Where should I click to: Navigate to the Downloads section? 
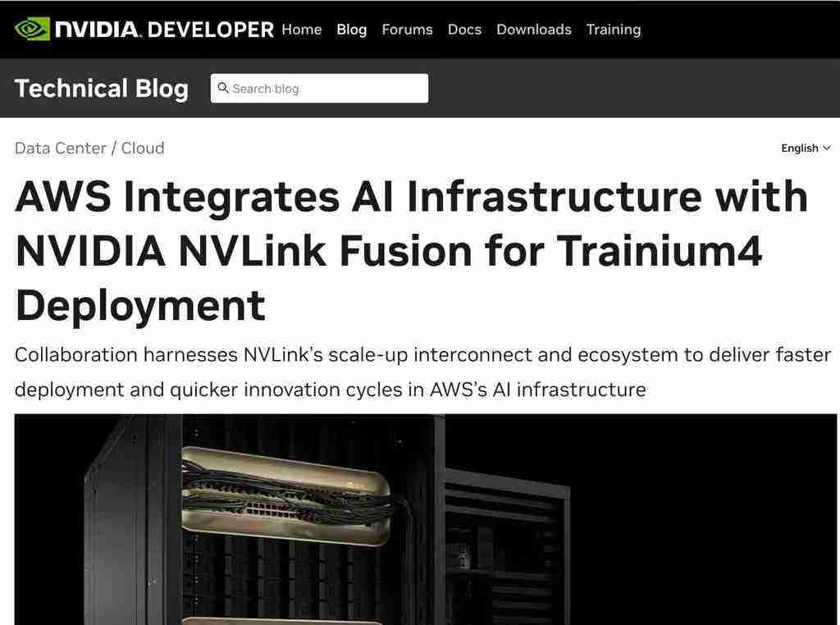(x=533, y=30)
